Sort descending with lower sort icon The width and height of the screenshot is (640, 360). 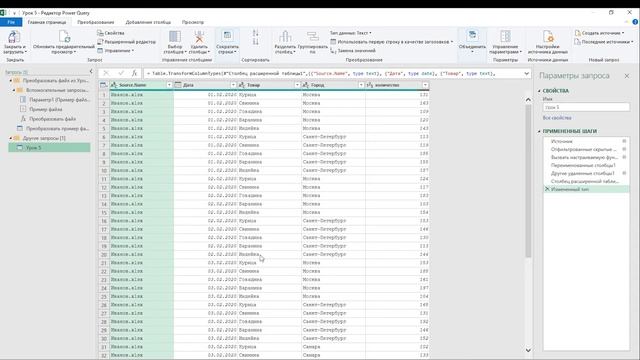(x=256, y=42)
